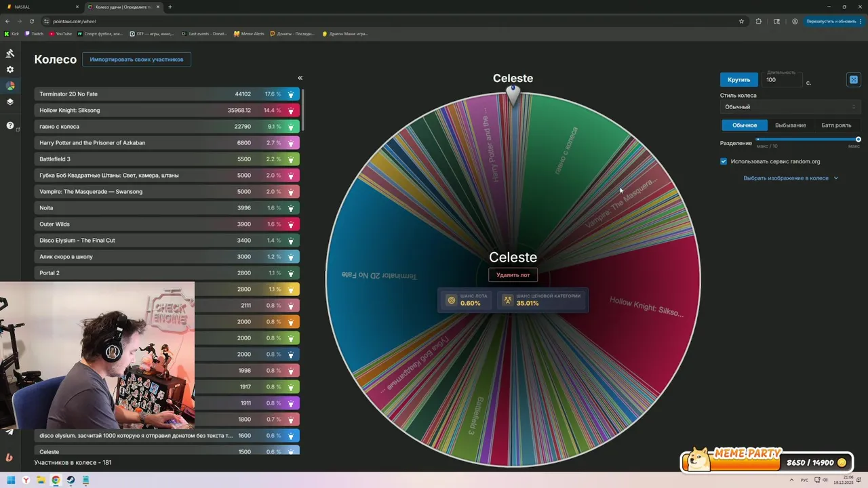The width and height of the screenshot is (868, 488).
Task: Click the dice randomize icon button
Action: [x=854, y=80]
